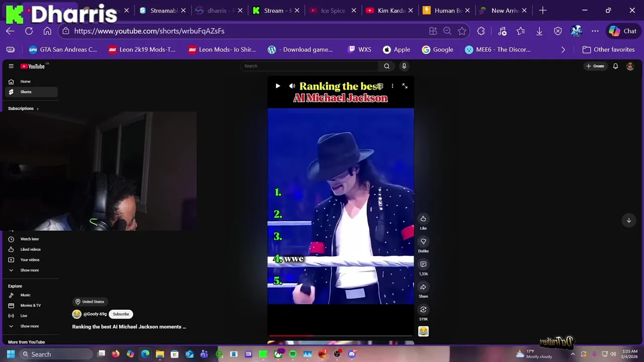Switch to the Human Be tab
644x362 pixels.
(x=446, y=11)
